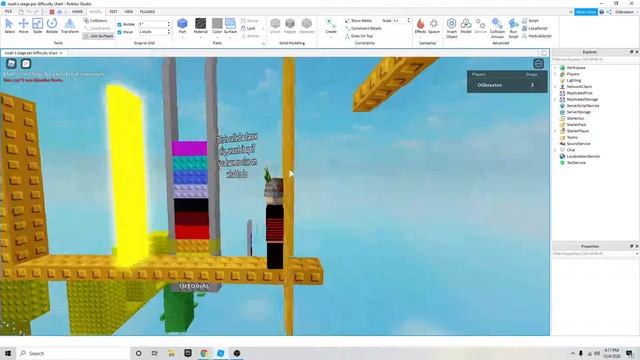
Task: Open the Roblox menu icon in viewport
Action: tap(11, 64)
